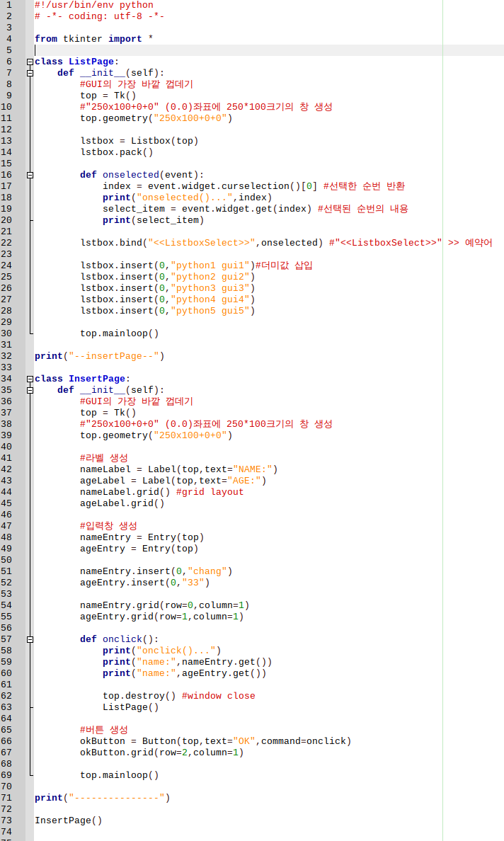504x841 pixels.
Task: Click 'select_item = event.widget.get(index)'
Action: pos(207,209)
